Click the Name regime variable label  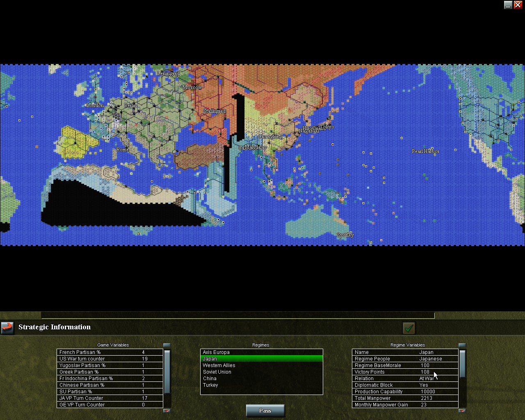(x=362, y=352)
